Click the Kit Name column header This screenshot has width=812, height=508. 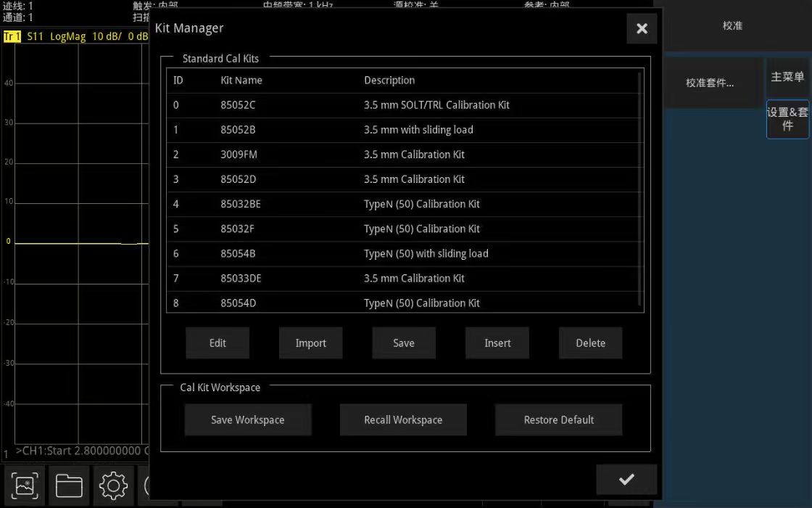(x=241, y=81)
